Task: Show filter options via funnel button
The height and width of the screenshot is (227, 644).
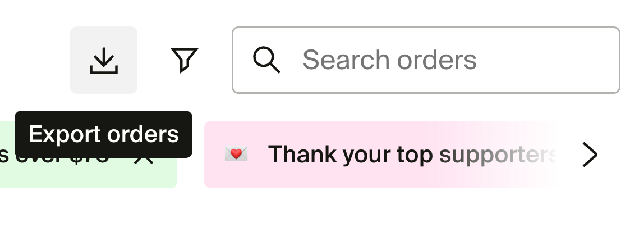Action: tap(184, 60)
